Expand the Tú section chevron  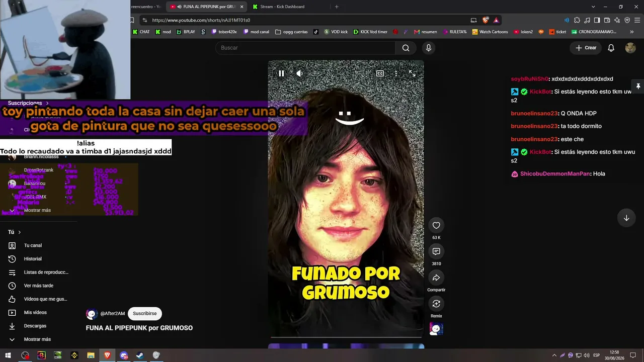(20, 232)
